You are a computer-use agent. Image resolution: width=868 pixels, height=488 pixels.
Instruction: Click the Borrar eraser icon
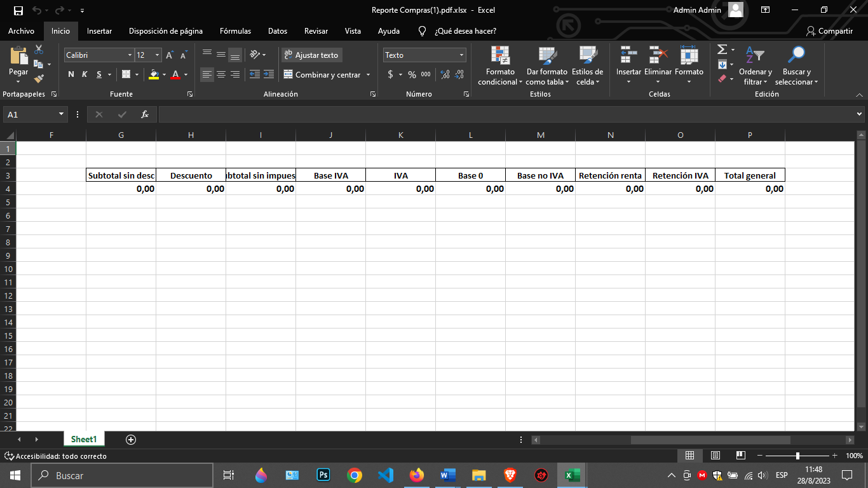click(x=722, y=79)
